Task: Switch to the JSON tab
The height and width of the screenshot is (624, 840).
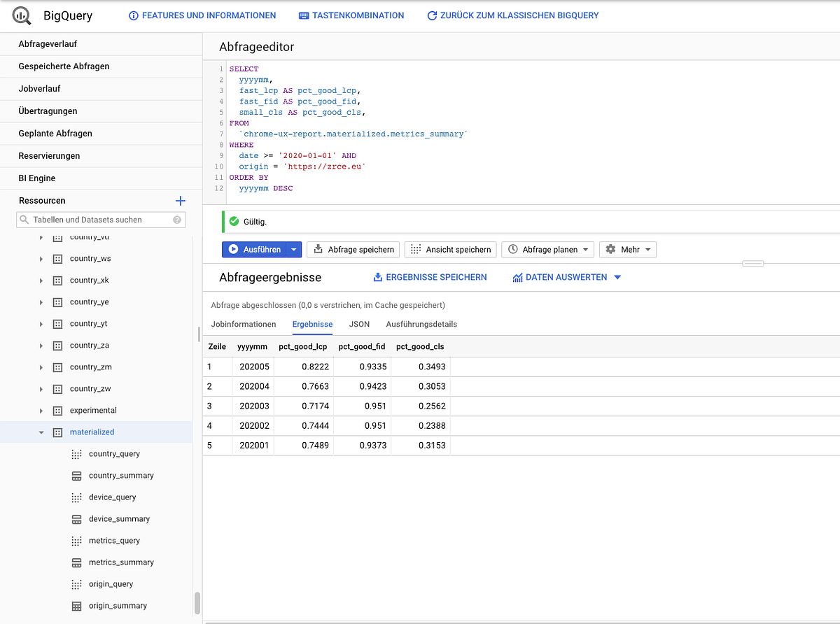Action: (359, 324)
